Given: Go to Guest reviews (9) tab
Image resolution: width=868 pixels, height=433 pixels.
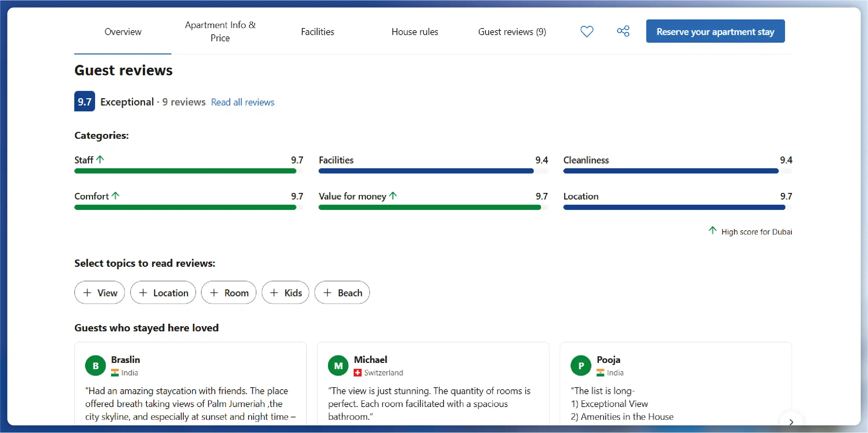Looking at the screenshot, I should click(x=512, y=32).
